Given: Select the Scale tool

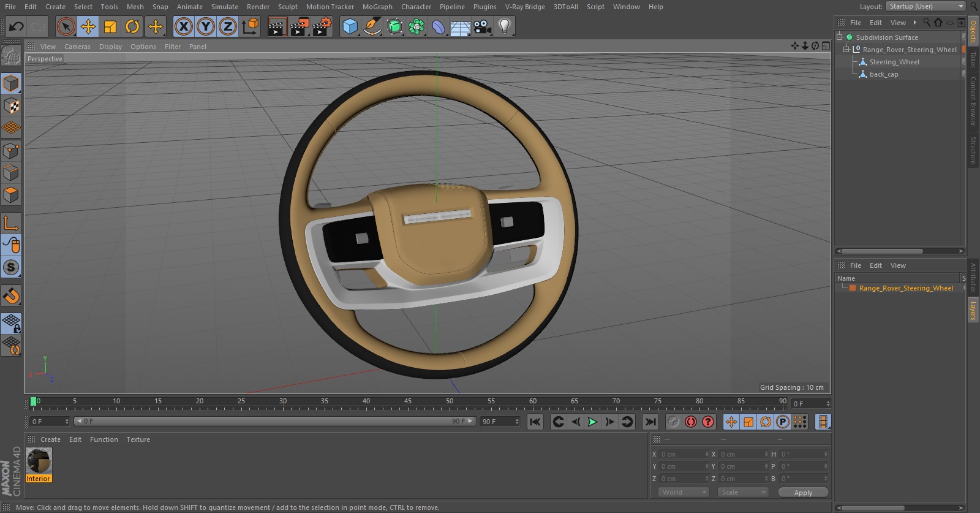Looking at the screenshot, I should click(x=110, y=26).
